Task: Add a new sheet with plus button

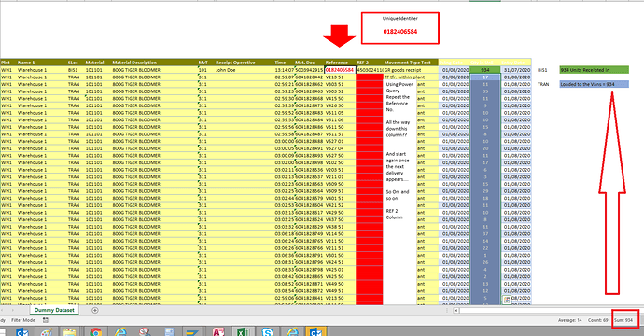Action: coord(95,310)
